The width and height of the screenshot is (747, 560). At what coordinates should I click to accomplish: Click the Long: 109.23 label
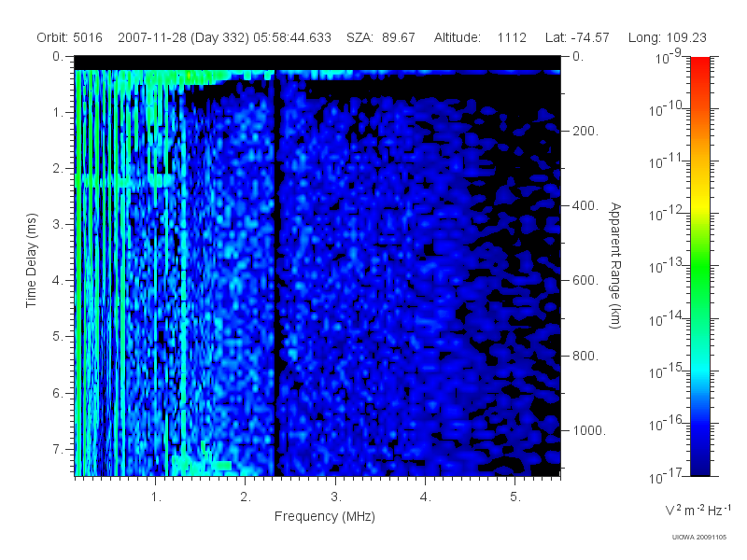click(x=668, y=37)
